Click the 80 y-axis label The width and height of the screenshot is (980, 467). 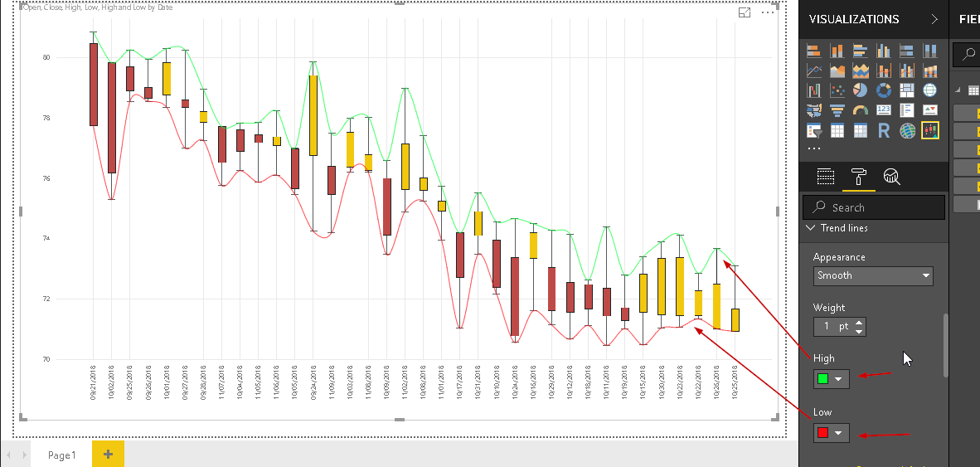tap(46, 57)
